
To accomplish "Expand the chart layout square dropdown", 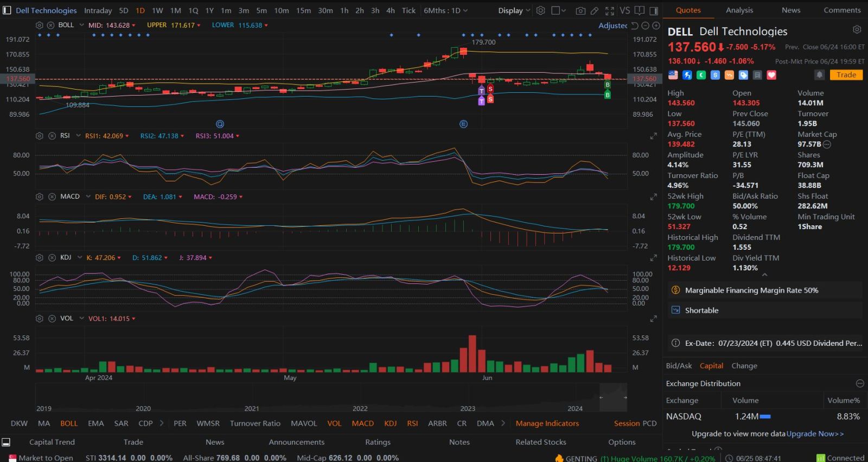I will 559,10.
